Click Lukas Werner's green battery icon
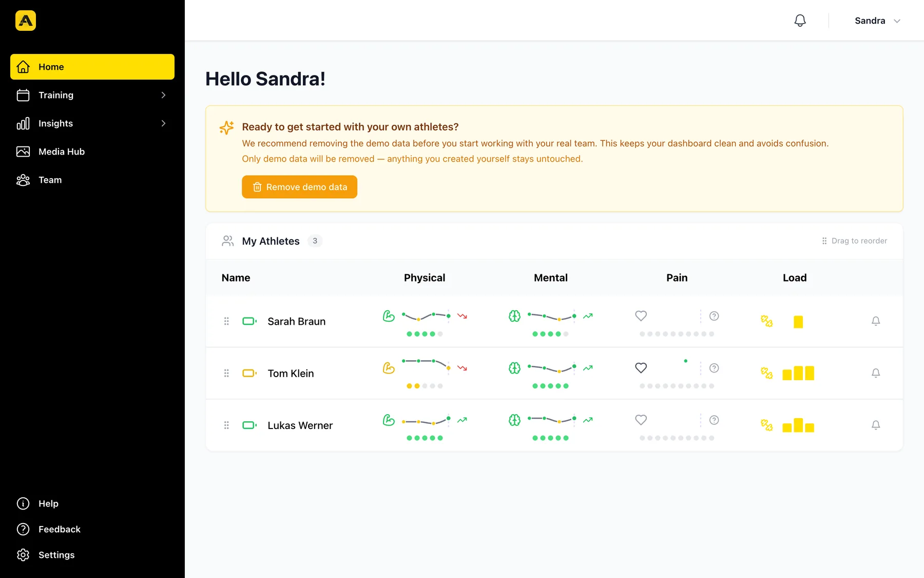Image resolution: width=924 pixels, height=578 pixels. [249, 425]
